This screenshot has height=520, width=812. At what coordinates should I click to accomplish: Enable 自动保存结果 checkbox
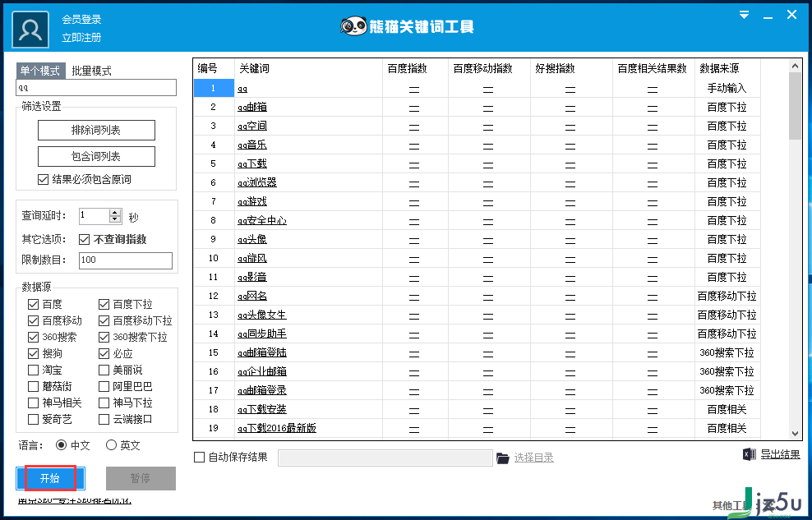tap(199, 458)
